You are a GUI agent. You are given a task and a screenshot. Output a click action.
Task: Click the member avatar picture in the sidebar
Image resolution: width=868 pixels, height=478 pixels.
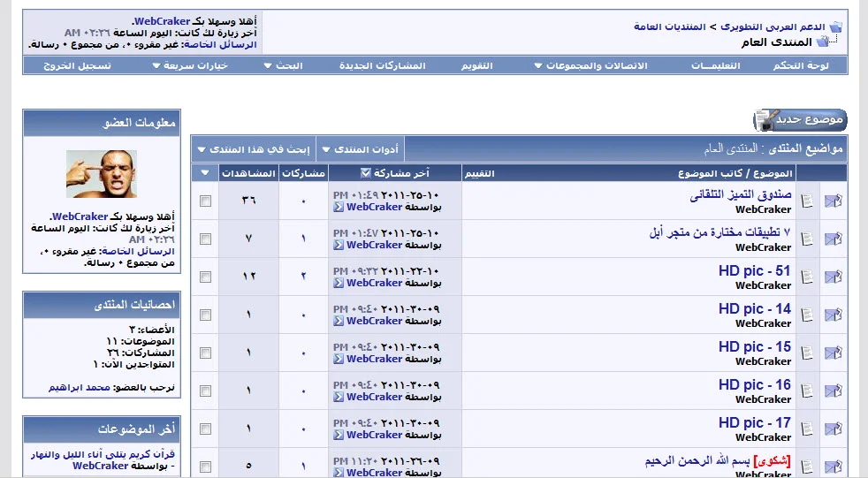click(102, 173)
